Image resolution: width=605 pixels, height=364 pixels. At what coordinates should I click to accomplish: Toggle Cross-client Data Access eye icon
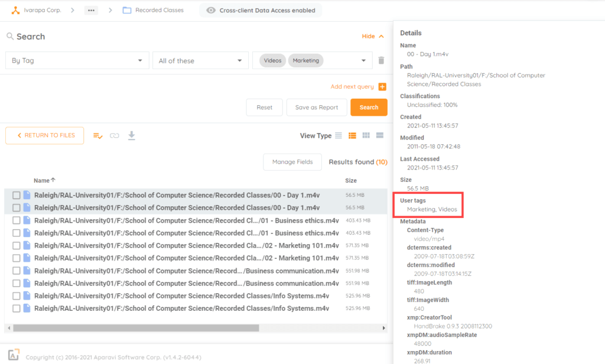click(211, 11)
